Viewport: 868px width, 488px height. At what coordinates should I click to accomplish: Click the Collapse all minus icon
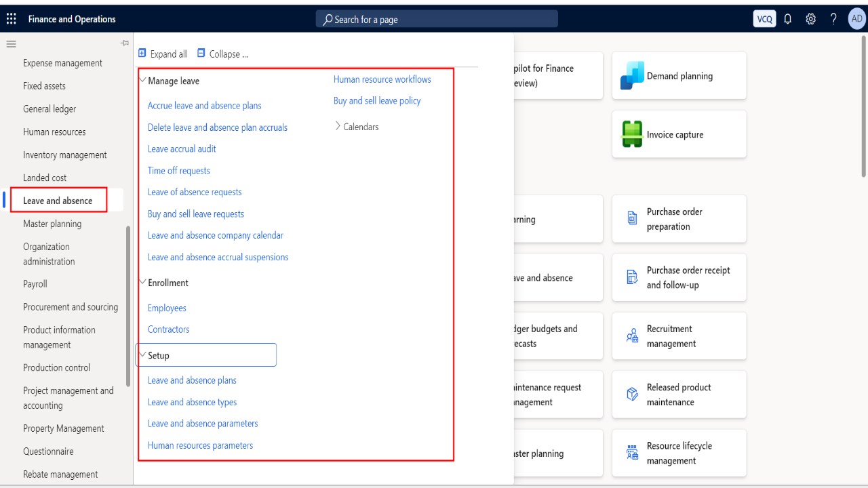click(201, 53)
